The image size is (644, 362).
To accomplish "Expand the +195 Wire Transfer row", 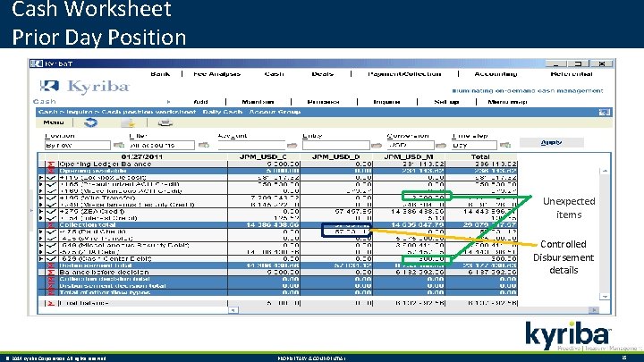I will click(x=40, y=198).
